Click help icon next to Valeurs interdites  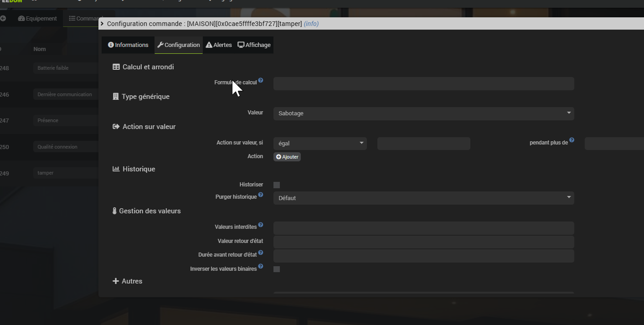point(261,225)
